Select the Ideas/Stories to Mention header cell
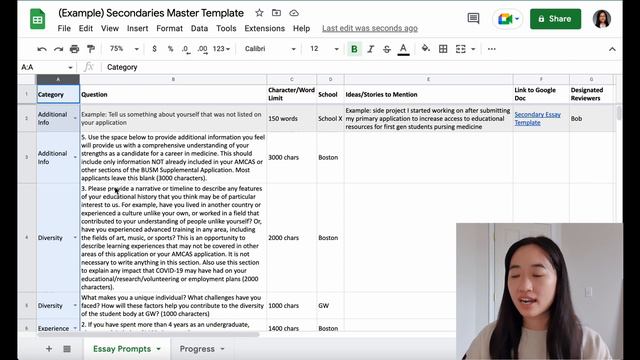640x360 pixels. click(429, 94)
